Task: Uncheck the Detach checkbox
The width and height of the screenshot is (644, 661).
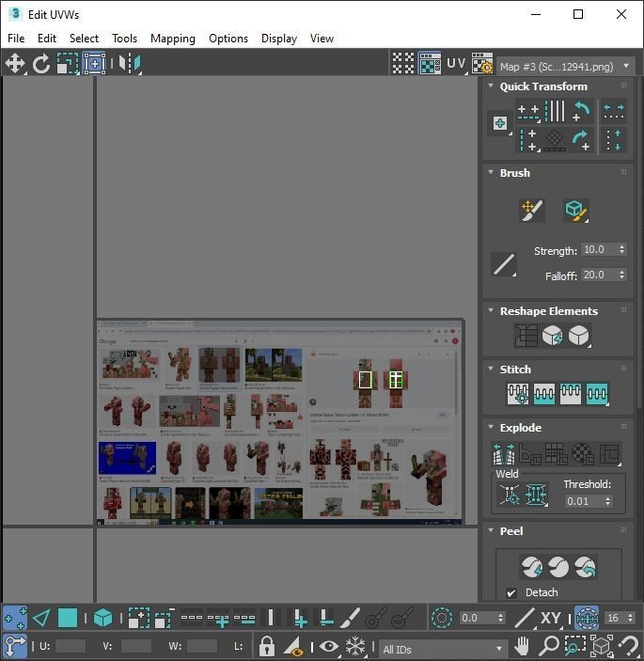Action: (511, 592)
